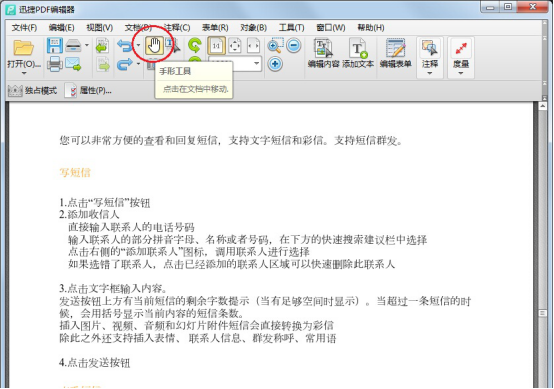554x389 pixels.
Task: Open the 注释(C) menu
Action: (x=177, y=28)
